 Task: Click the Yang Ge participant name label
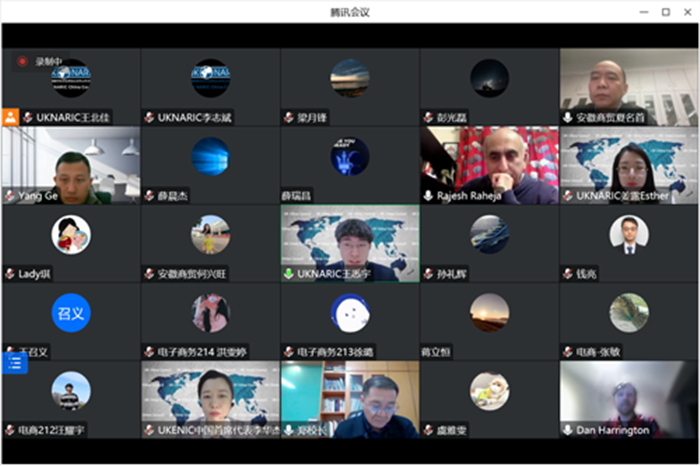pyautogui.click(x=36, y=196)
